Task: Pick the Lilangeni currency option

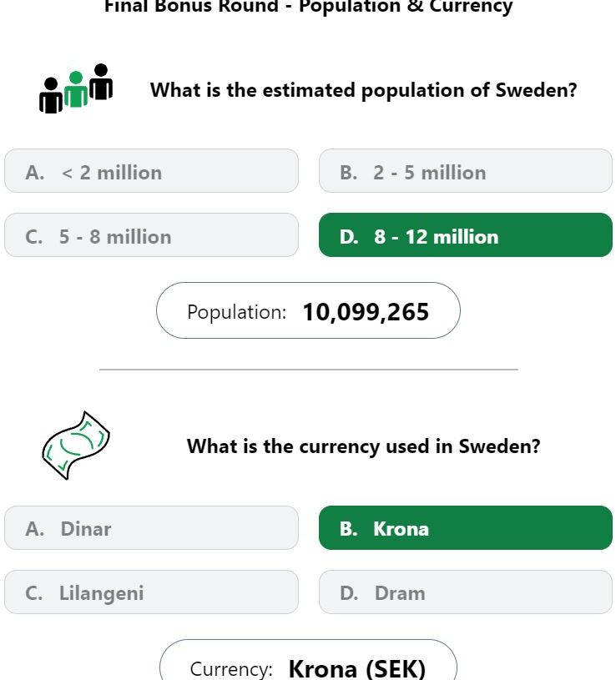Action: tap(151, 592)
